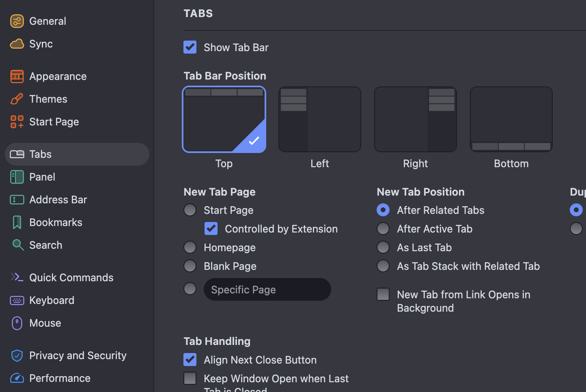Image resolution: width=586 pixels, height=392 pixels.
Task: Open Keyboard settings label
Action: 52,300
